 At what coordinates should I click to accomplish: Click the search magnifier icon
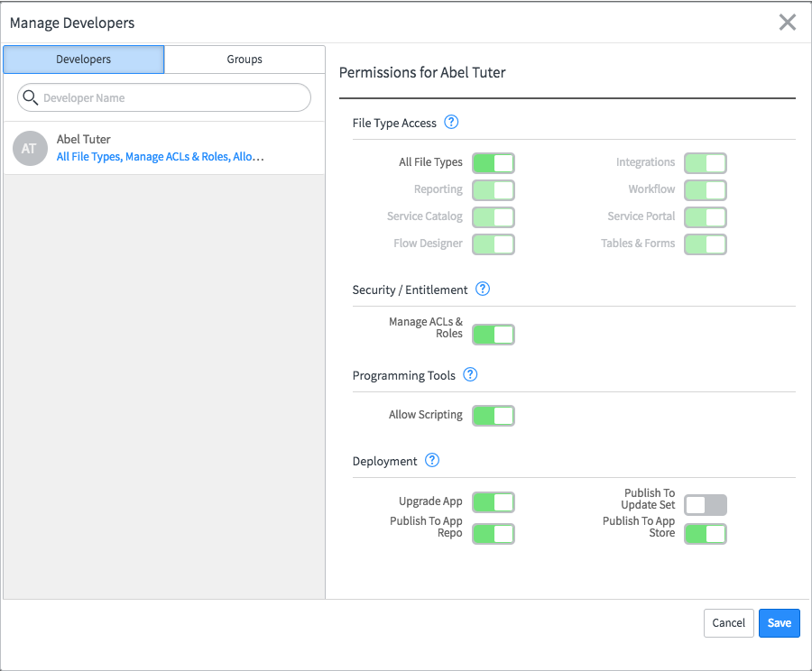pyautogui.click(x=30, y=97)
